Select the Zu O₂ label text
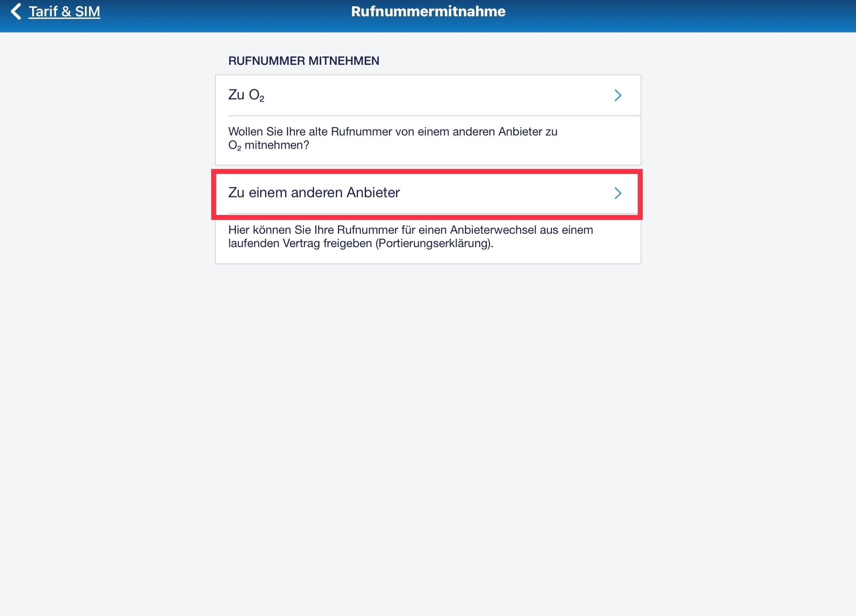This screenshot has height=616, width=856. (x=246, y=95)
